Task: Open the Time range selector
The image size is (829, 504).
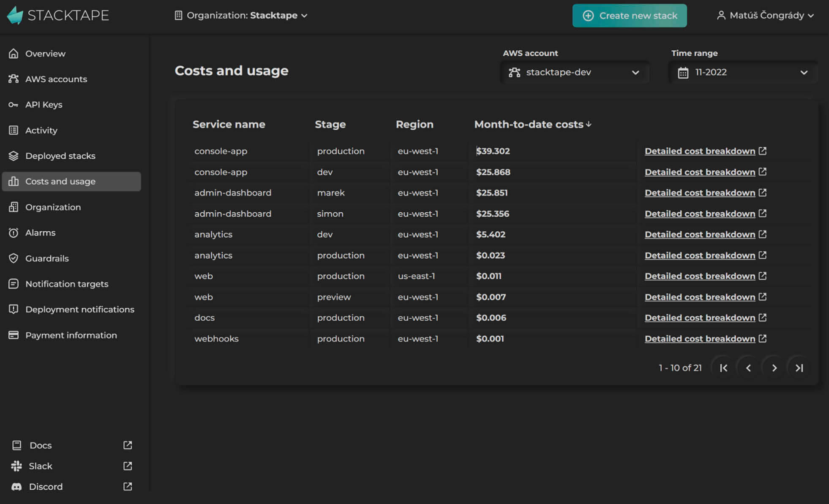Action: tap(742, 72)
